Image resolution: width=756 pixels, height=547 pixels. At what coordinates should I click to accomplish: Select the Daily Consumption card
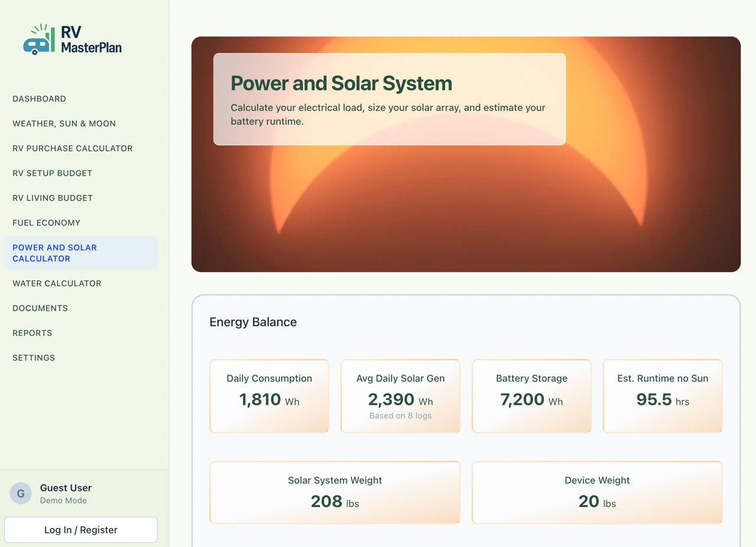pyautogui.click(x=269, y=396)
